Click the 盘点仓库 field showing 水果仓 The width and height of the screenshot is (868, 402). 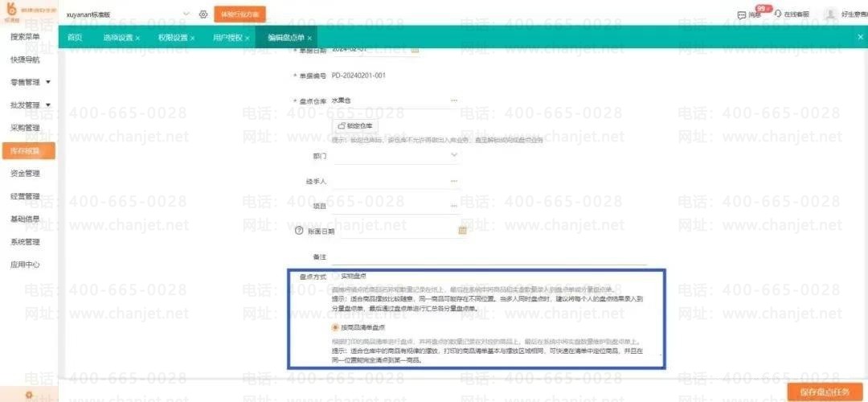click(x=395, y=100)
